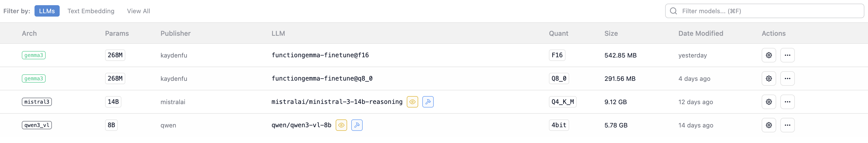868x143 pixels.
Task: Switch to Text Embedding filter
Action: 91,11
